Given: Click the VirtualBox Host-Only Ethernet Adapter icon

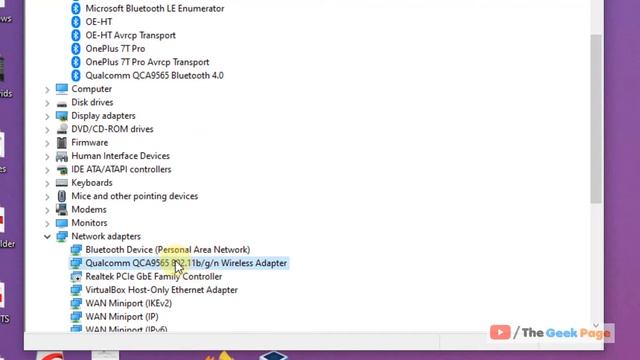Looking at the screenshot, I should 76,290.
